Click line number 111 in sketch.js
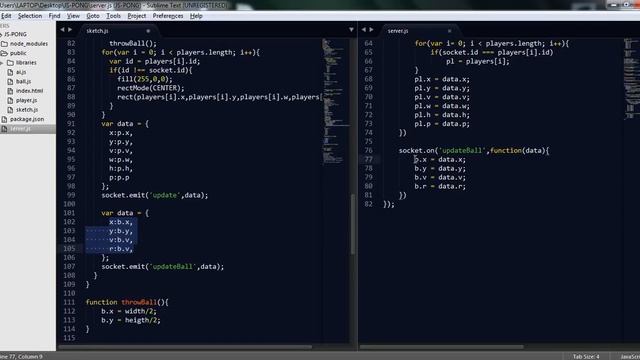The image size is (640, 360). click(x=69, y=302)
